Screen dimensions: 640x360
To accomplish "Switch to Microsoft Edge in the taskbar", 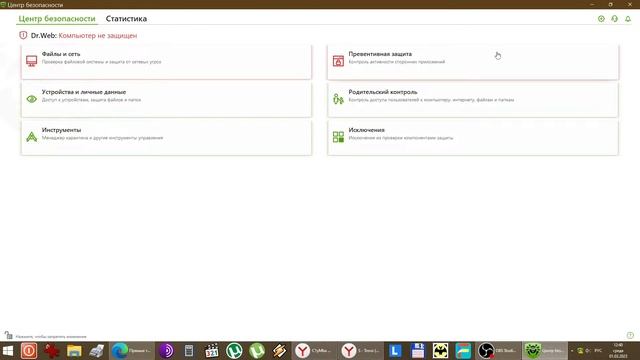I will (x=132, y=351).
